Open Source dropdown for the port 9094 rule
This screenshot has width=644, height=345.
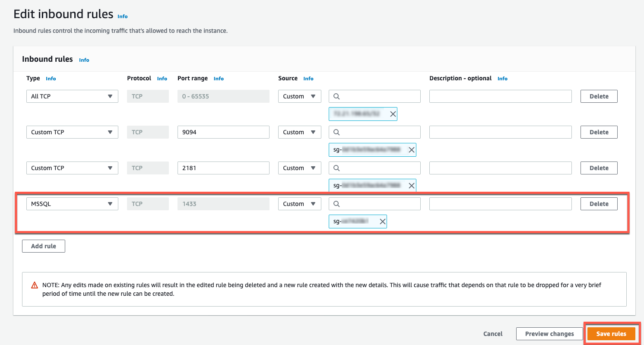click(299, 132)
